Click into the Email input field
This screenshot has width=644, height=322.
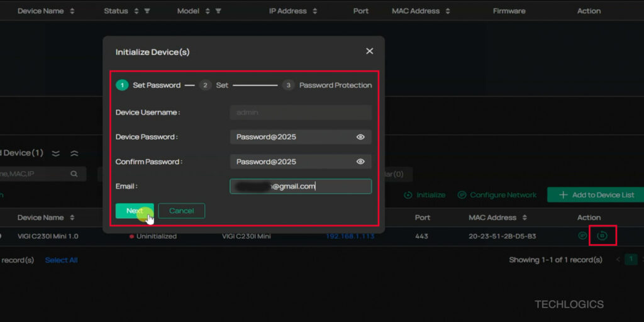pyautogui.click(x=301, y=186)
